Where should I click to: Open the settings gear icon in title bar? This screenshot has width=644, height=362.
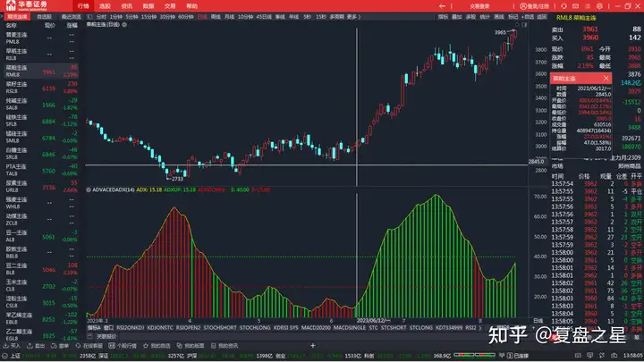(599, 6)
